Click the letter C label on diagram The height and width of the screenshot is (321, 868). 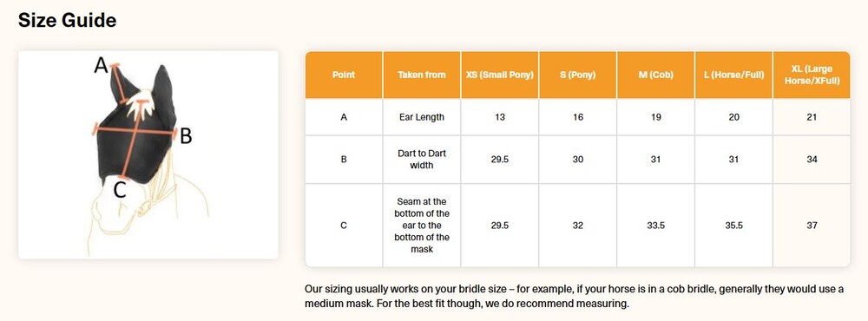pyautogui.click(x=120, y=190)
